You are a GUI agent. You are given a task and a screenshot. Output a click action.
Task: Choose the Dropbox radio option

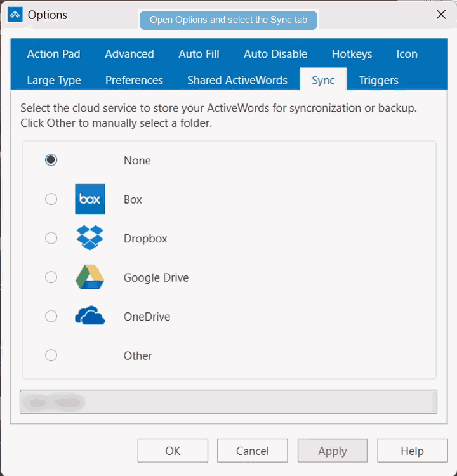(51, 238)
